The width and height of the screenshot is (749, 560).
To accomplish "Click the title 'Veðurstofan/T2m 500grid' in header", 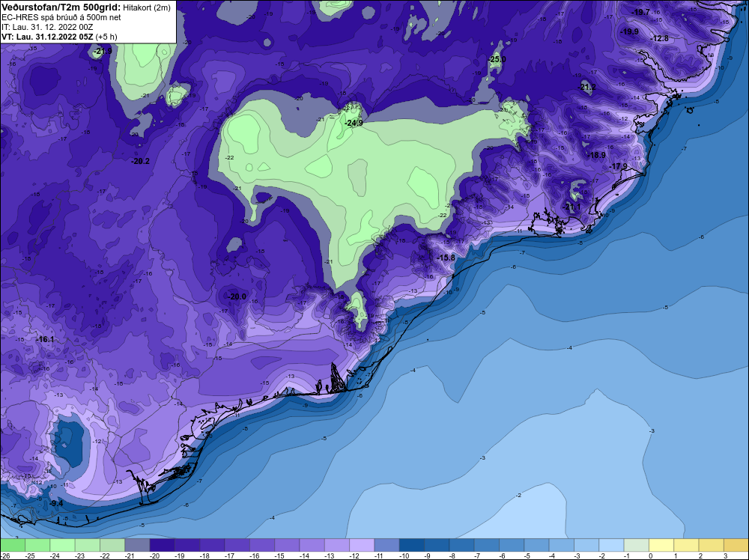I will click(x=60, y=7).
